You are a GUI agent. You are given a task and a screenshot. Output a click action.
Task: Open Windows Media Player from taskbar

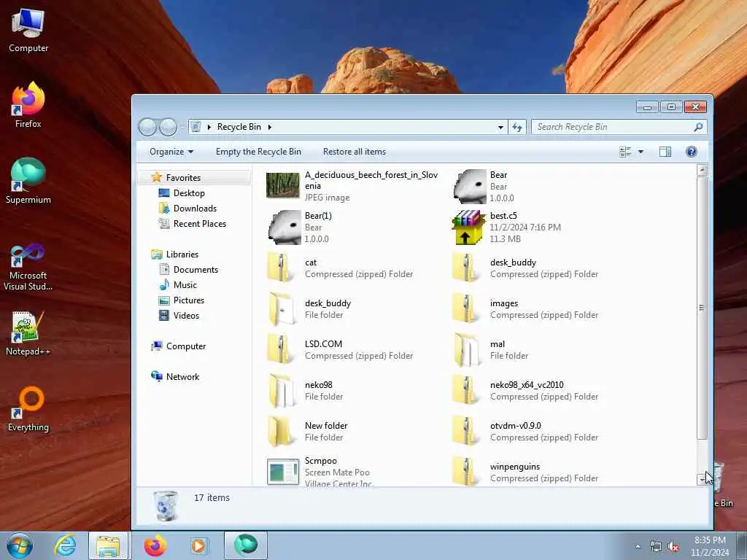coord(198,545)
